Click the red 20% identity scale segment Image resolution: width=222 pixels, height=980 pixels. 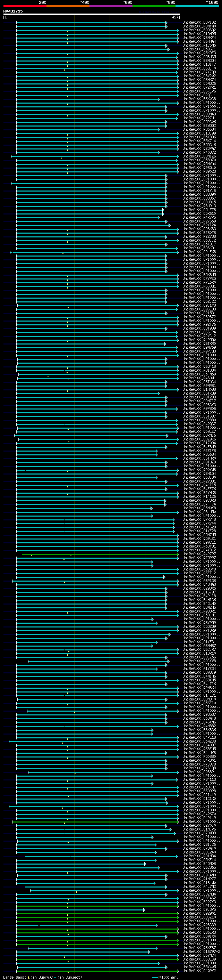click(x=25, y=6)
